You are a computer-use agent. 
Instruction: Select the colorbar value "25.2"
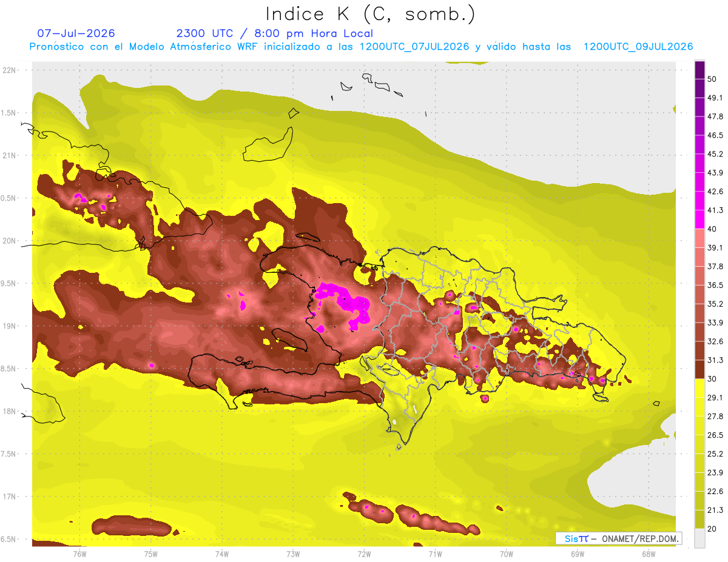point(715,453)
